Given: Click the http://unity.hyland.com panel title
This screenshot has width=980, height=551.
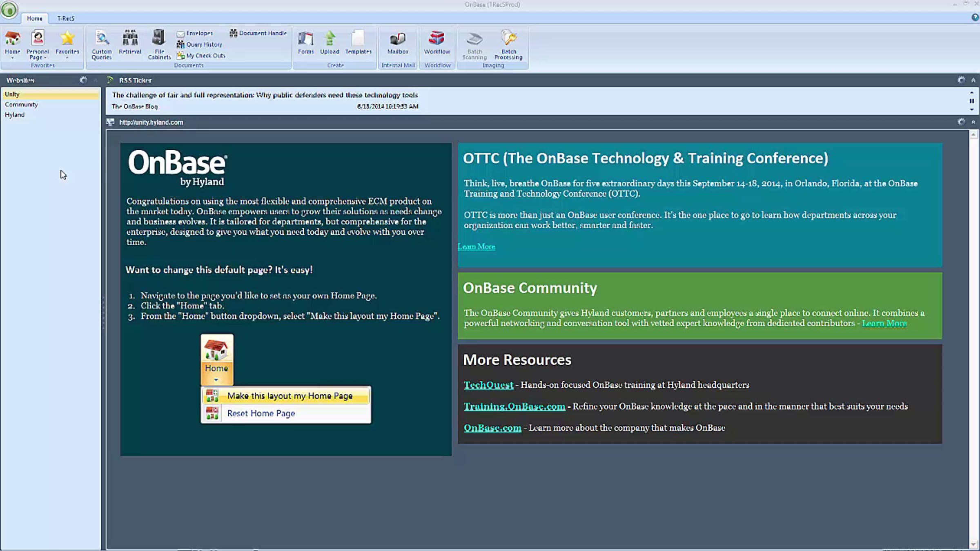Looking at the screenshot, I should point(151,122).
